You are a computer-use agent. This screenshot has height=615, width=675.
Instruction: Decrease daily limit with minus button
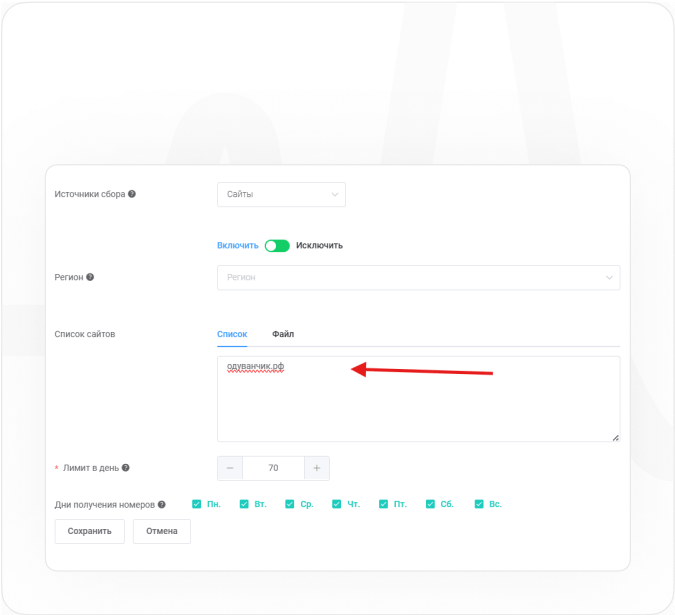tap(230, 468)
